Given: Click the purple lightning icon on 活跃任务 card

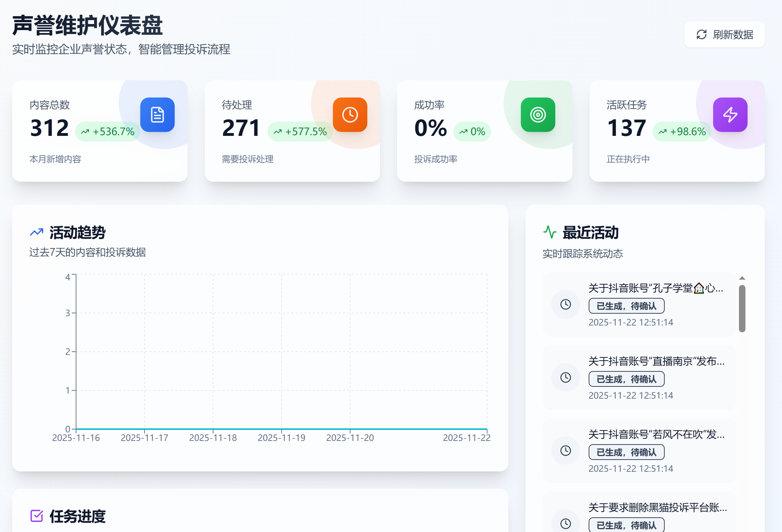Looking at the screenshot, I should click(730, 115).
